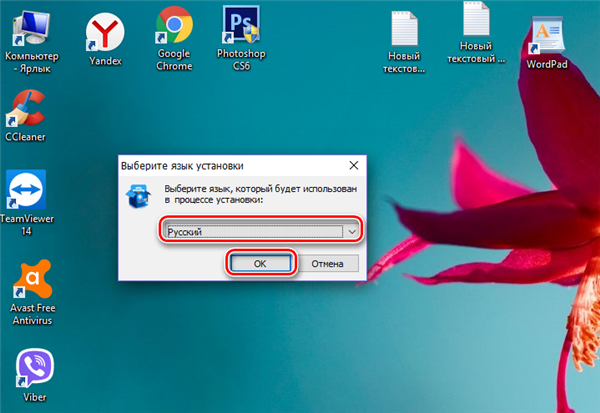Select the Avast Free Antivirus icon

(33, 293)
